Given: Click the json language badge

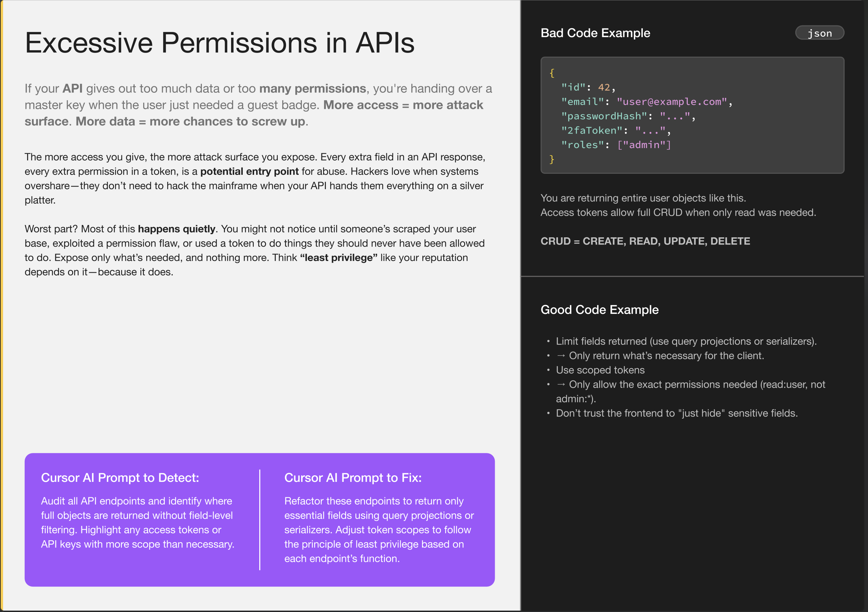Looking at the screenshot, I should point(819,33).
